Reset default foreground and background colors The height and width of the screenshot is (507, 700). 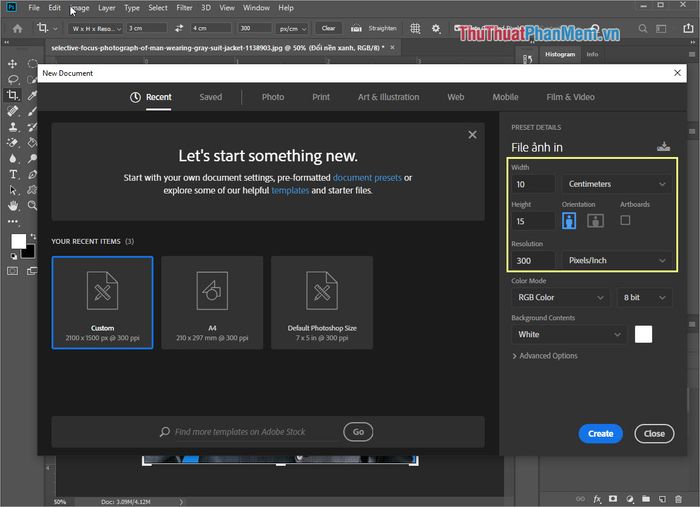click(x=14, y=256)
